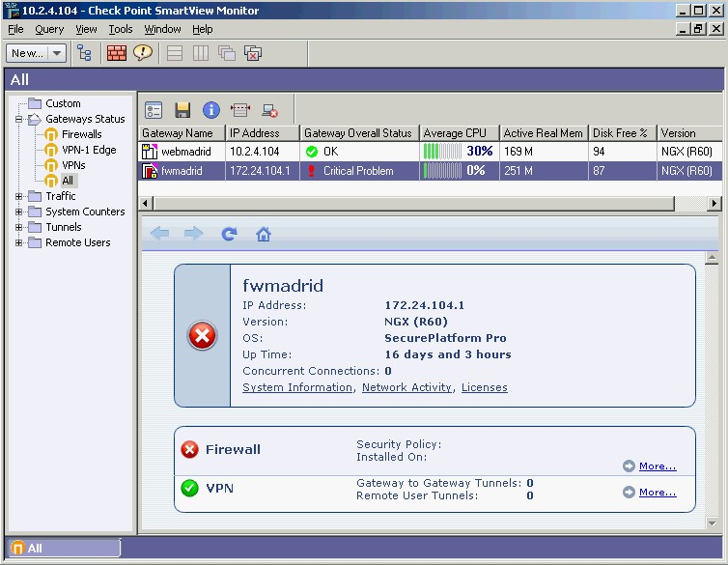Click the query properties icon above the table

pos(154,110)
